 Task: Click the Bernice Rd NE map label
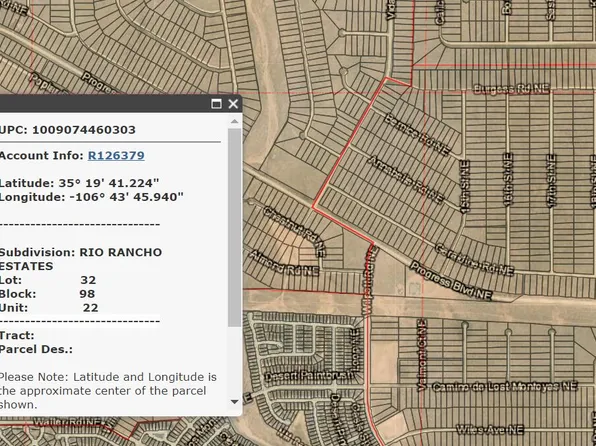pyautogui.click(x=417, y=135)
